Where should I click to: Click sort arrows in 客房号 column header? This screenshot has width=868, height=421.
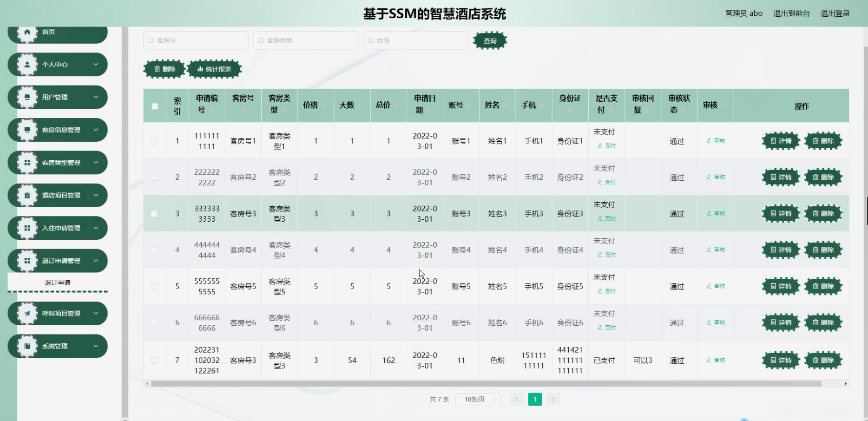[x=243, y=111]
